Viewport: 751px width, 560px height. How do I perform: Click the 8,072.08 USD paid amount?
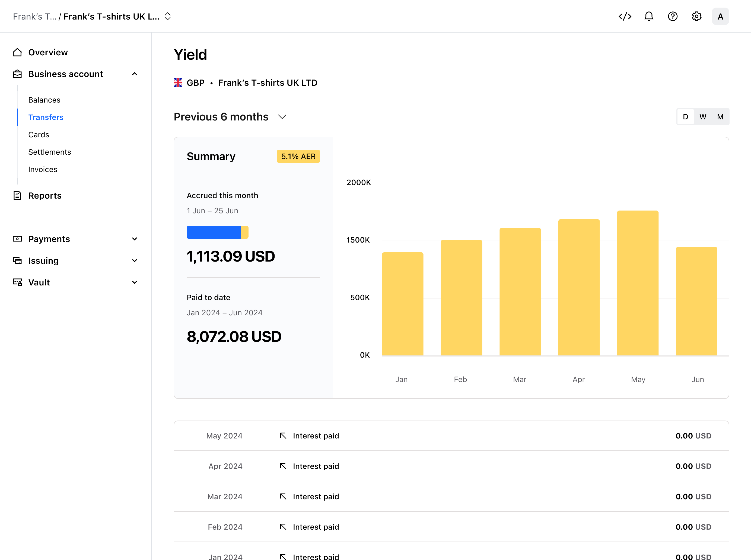(x=234, y=337)
